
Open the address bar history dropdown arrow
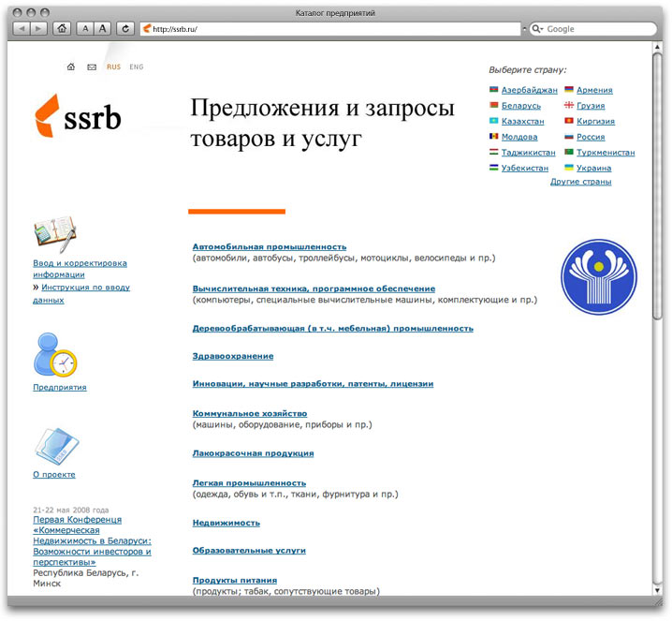tap(522, 29)
